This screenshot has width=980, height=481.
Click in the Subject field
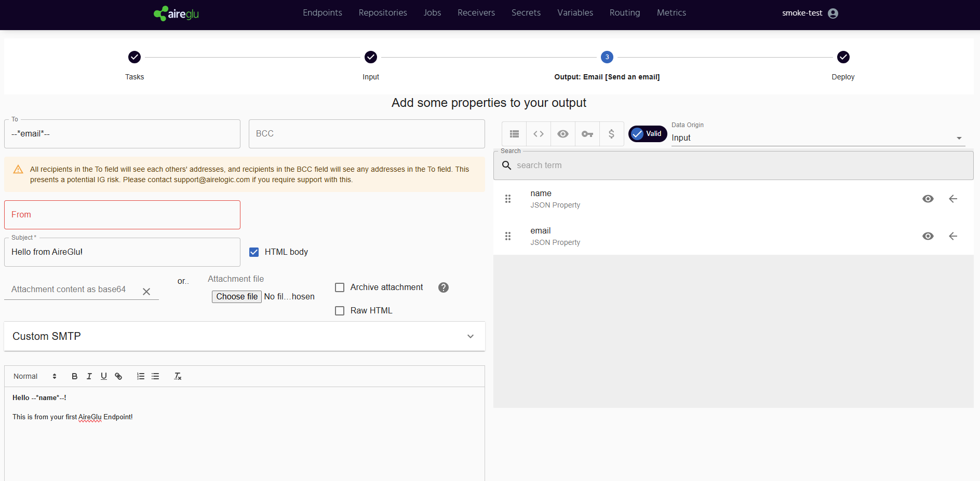pos(122,252)
